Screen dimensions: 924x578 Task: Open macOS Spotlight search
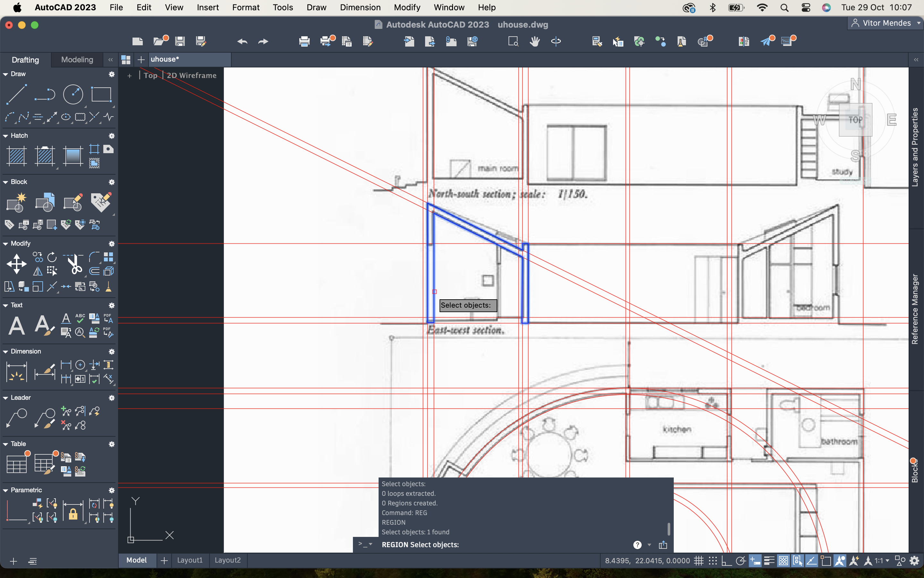point(784,8)
